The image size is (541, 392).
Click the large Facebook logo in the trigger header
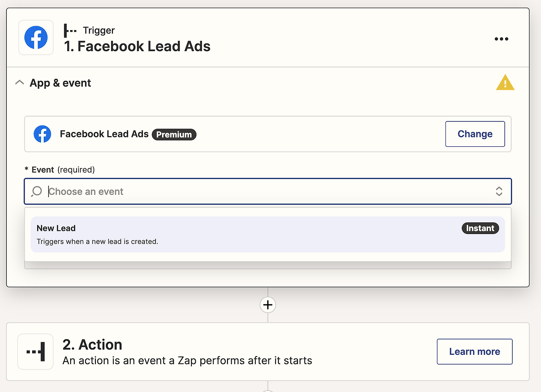(x=36, y=38)
